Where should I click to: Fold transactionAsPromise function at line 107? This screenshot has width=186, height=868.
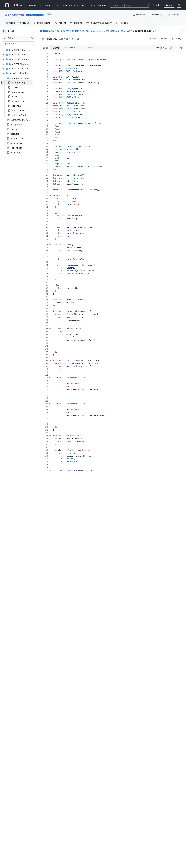click(x=50, y=361)
